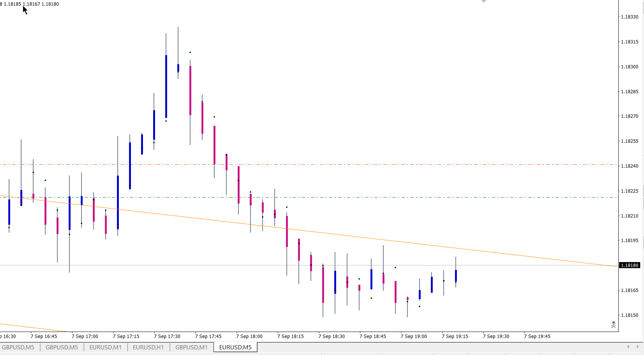Click the 7 Sep 17:15 time label
The height and width of the screenshot is (355, 644).
click(126, 336)
